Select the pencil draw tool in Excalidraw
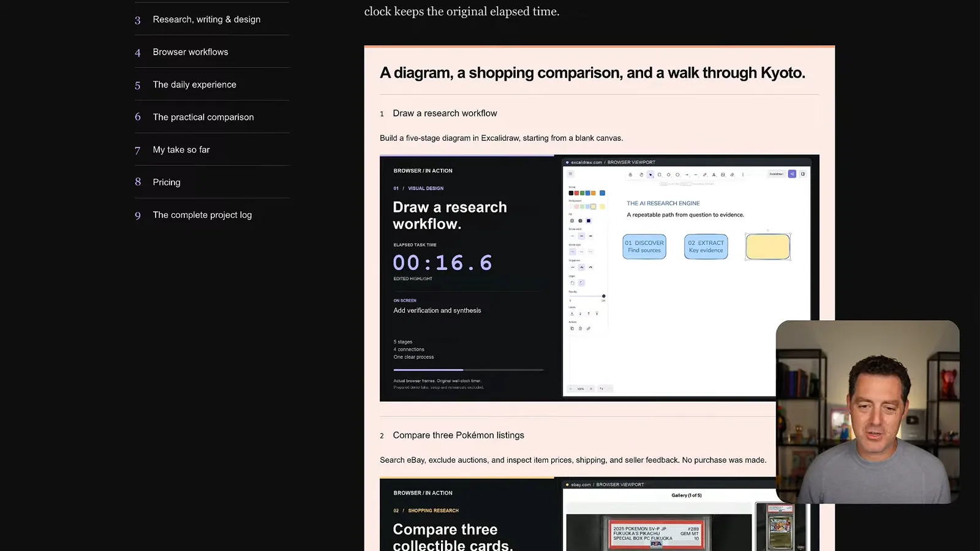This screenshot has height=551, width=980. point(704,174)
